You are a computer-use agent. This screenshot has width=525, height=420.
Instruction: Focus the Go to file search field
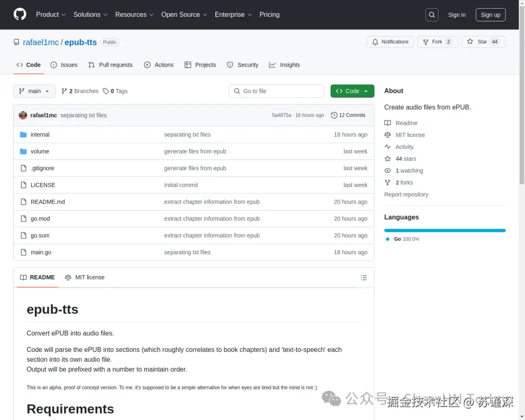point(276,91)
